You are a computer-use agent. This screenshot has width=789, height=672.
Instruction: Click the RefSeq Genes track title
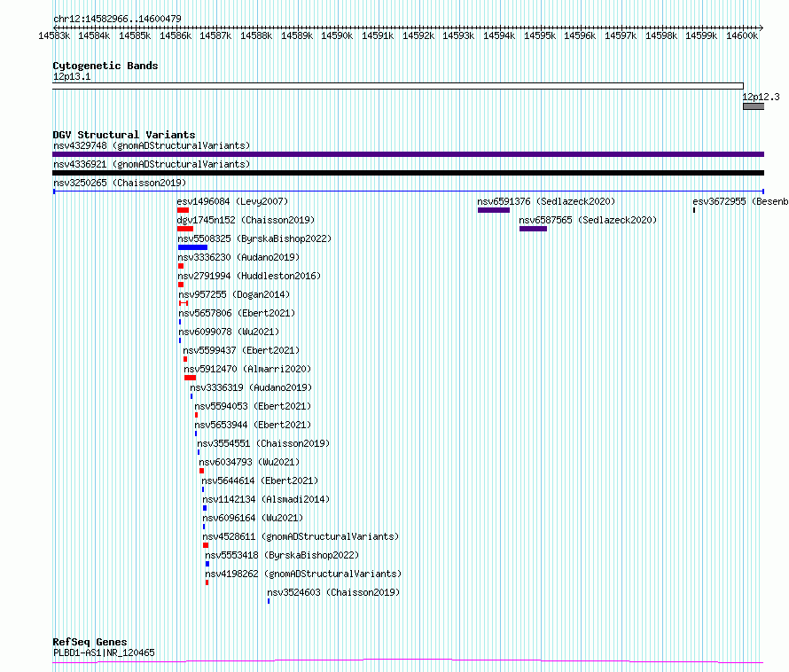pyautogui.click(x=90, y=642)
